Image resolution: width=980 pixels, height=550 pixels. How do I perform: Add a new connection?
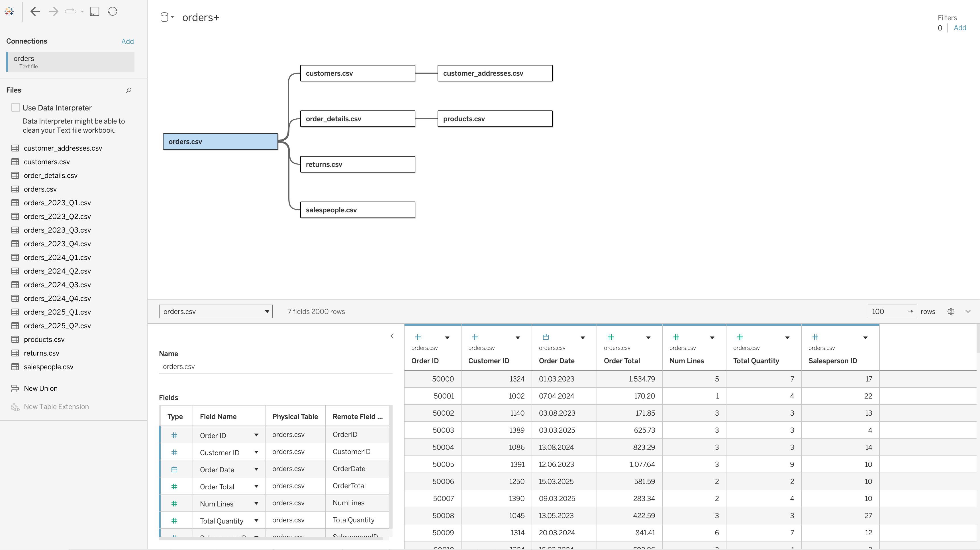click(127, 41)
